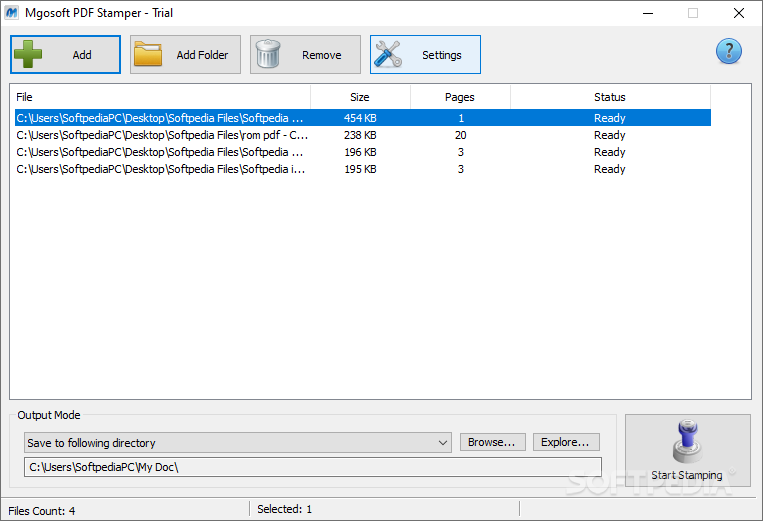This screenshot has width=763, height=521.
Task: Close the PDF Stamper window
Action: pos(739,13)
